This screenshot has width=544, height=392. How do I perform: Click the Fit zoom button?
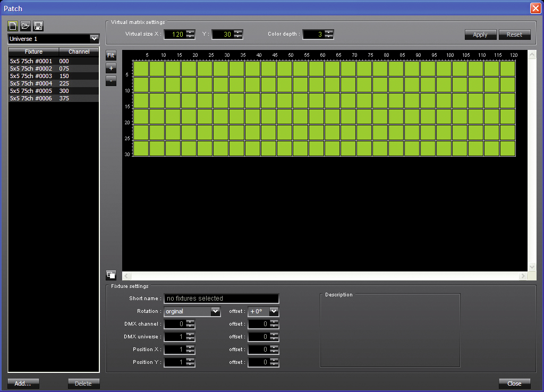click(110, 55)
